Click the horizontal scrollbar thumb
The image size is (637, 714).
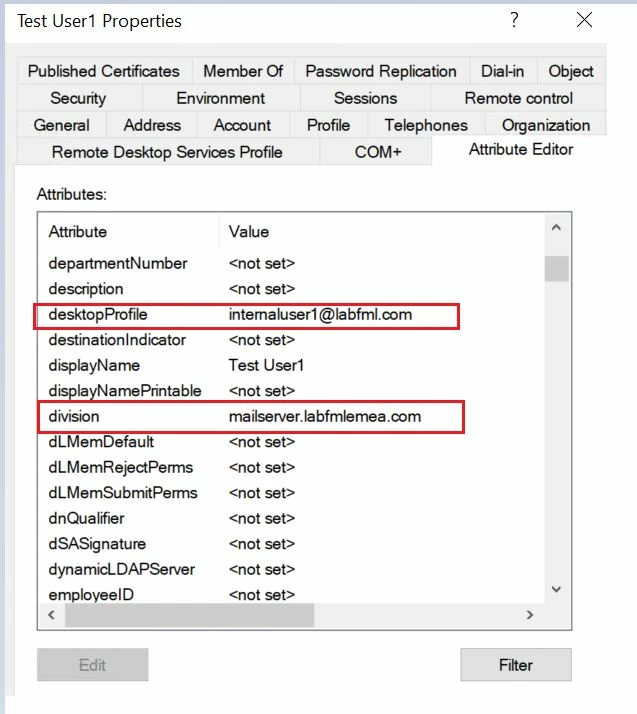189,615
